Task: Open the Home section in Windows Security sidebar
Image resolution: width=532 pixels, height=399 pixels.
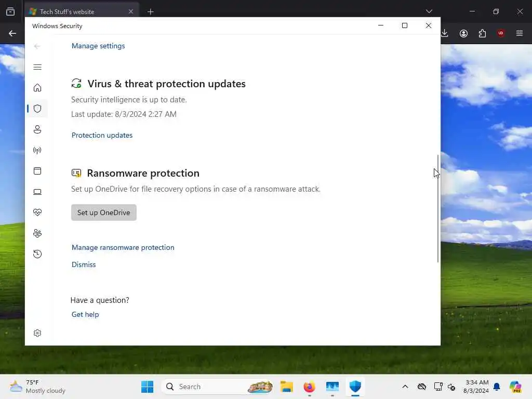Action: point(37,88)
